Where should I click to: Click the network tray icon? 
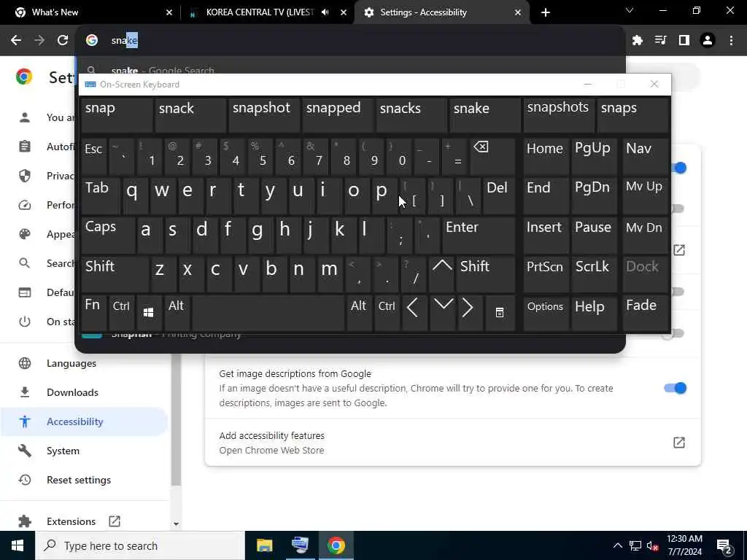point(635,545)
